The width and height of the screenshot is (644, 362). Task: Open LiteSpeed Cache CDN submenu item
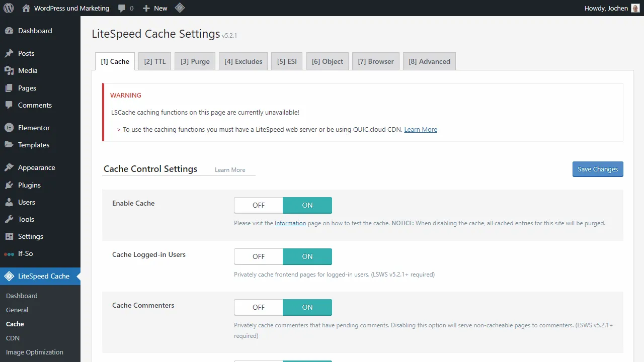13,338
